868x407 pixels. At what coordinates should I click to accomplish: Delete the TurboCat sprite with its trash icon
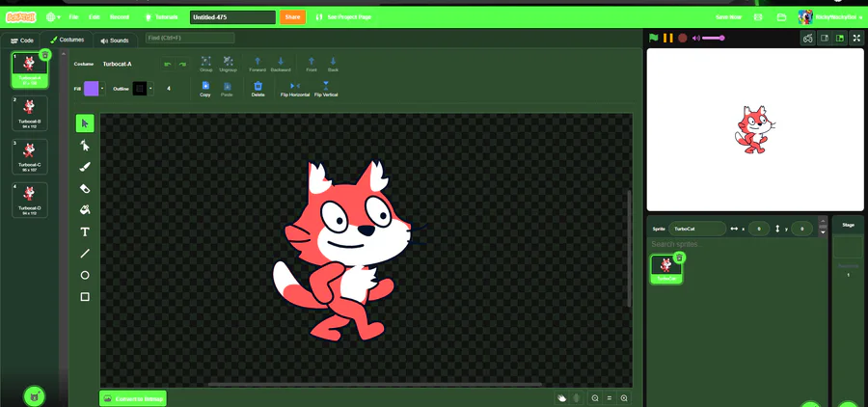(680, 258)
